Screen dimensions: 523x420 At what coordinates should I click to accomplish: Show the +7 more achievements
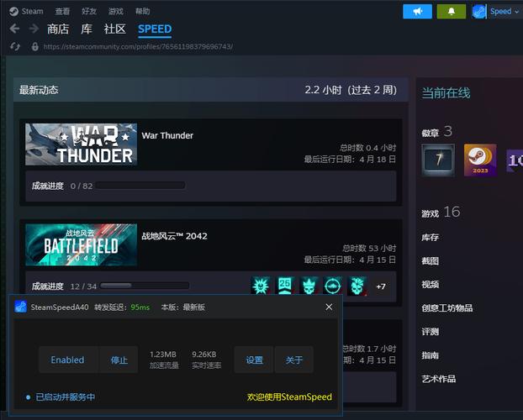[381, 286]
